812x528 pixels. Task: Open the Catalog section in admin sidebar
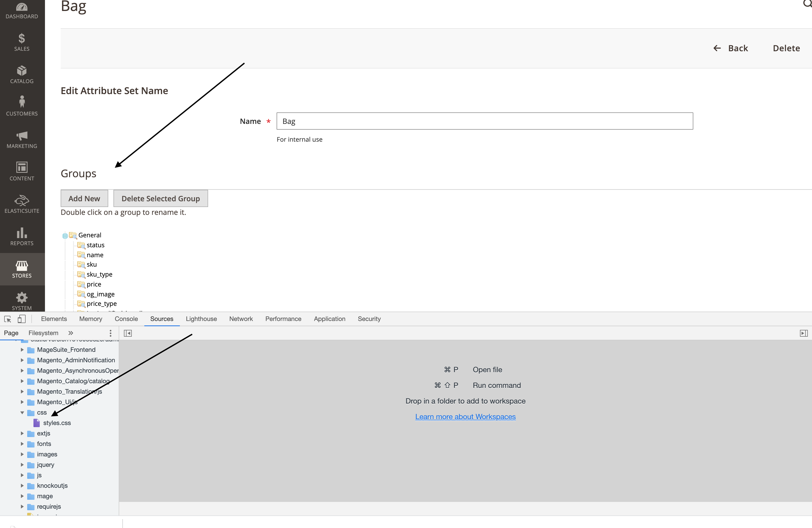[22, 74]
